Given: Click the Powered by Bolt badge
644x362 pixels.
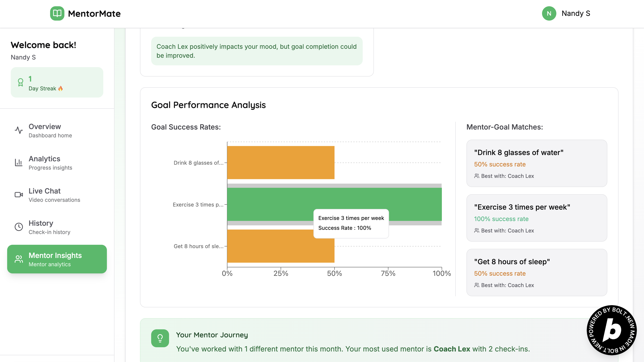Looking at the screenshot, I should 612,330.
